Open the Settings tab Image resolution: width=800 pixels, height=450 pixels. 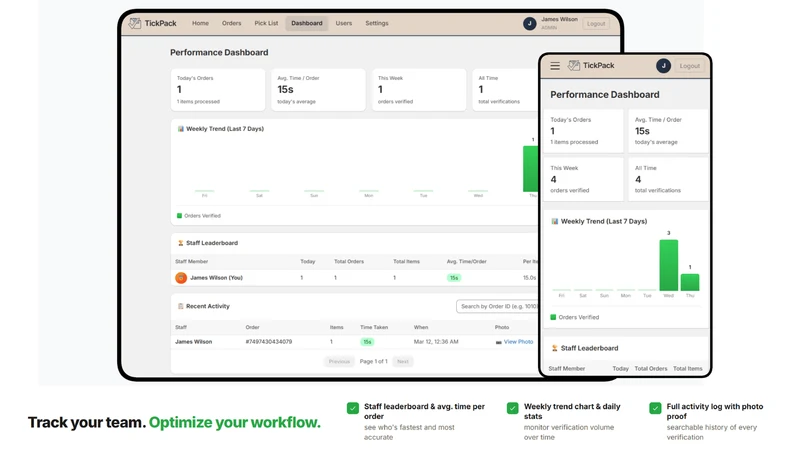pyautogui.click(x=377, y=23)
